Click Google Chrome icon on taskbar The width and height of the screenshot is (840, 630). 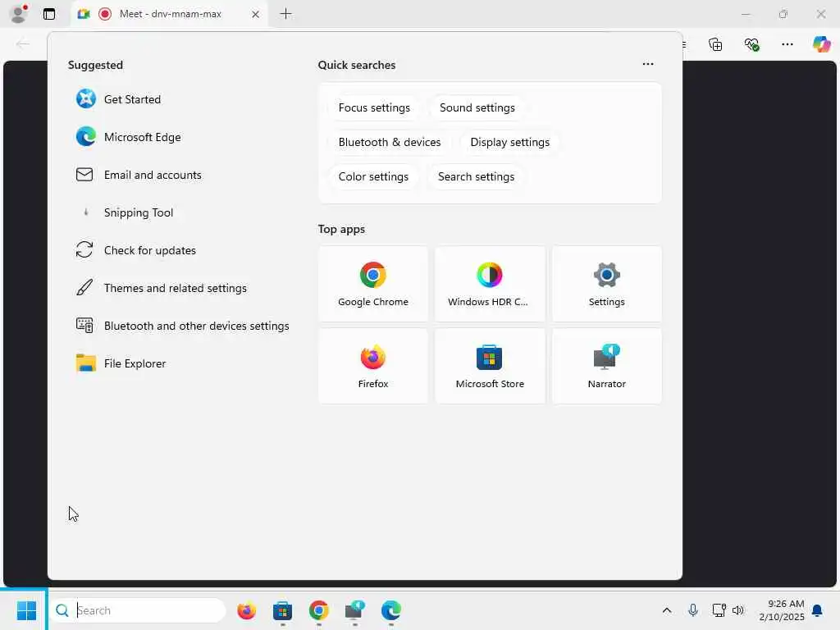pyautogui.click(x=319, y=610)
